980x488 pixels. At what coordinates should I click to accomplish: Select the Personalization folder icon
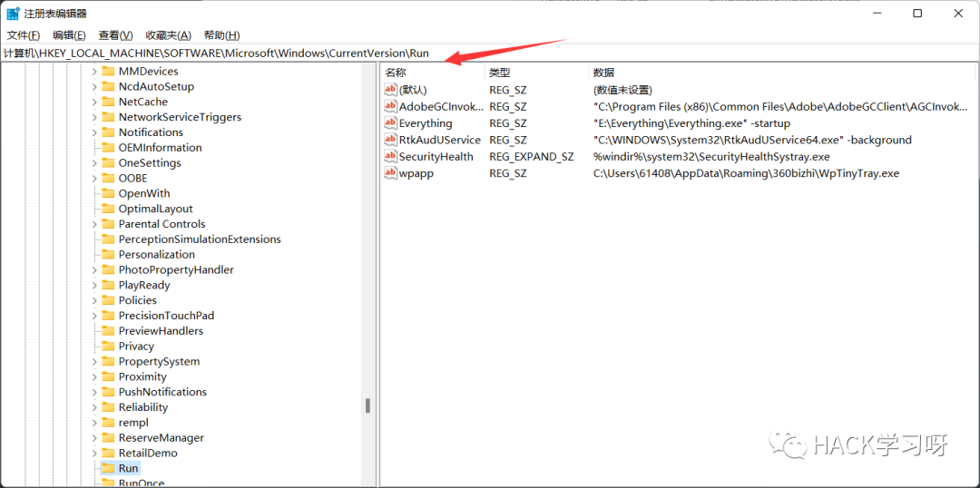pyautogui.click(x=108, y=254)
